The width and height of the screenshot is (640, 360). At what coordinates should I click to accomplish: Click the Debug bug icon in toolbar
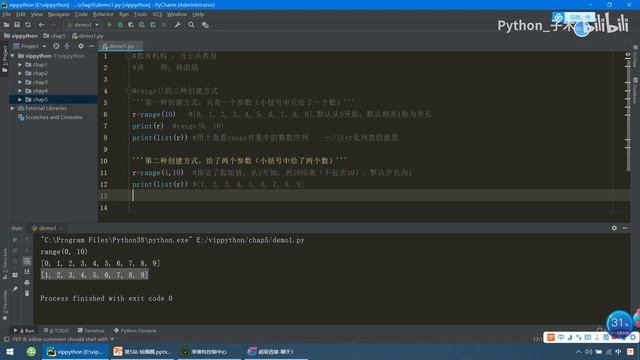(x=120, y=25)
